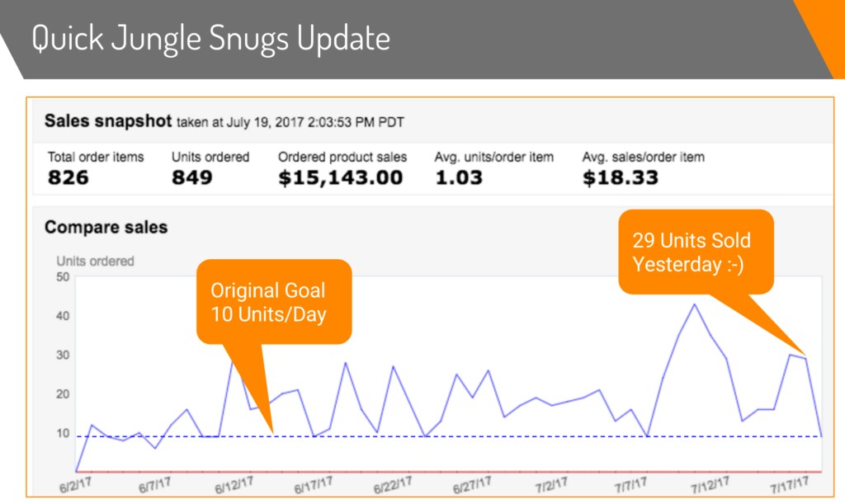Screen dimensions: 845x504
Task: Click the highest peak of the sales line
Action: click(694, 304)
